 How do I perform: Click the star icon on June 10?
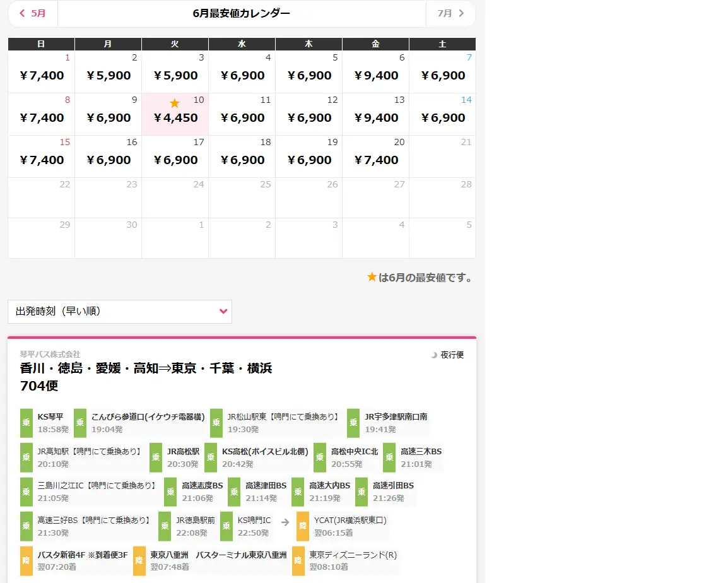175,103
